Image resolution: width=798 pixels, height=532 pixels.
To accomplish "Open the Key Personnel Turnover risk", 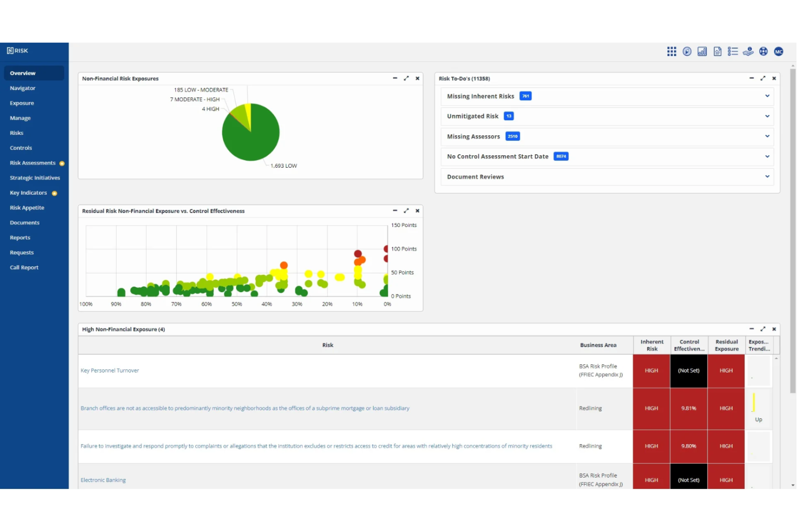I will coord(109,370).
